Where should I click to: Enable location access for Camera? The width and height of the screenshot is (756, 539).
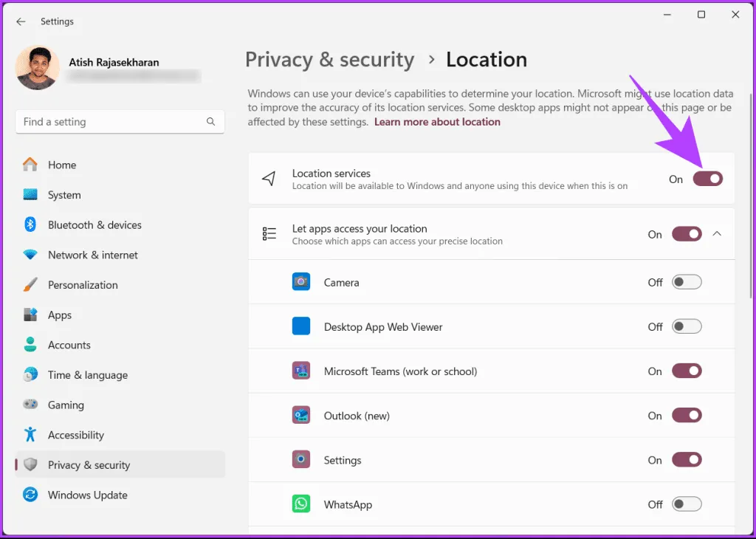pyautogui.click(x=687, y=282)
